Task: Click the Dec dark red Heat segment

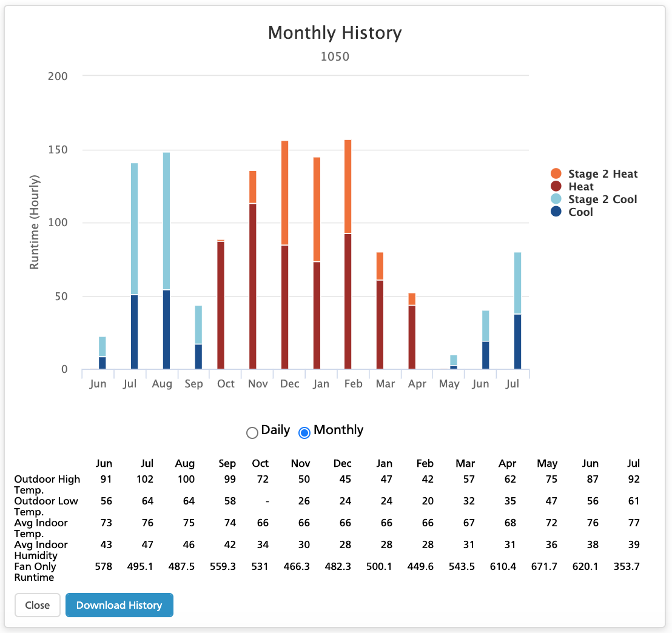Action: click(x=284, y=307)
